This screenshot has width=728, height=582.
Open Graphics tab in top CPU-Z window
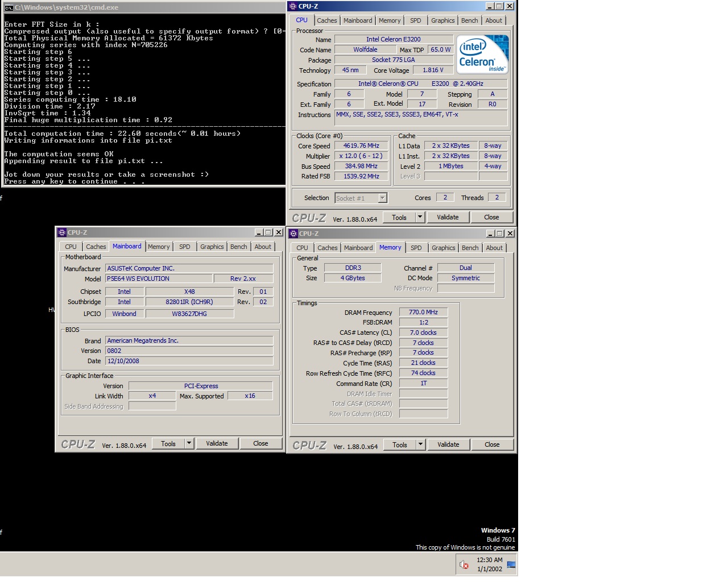point(443,20)
